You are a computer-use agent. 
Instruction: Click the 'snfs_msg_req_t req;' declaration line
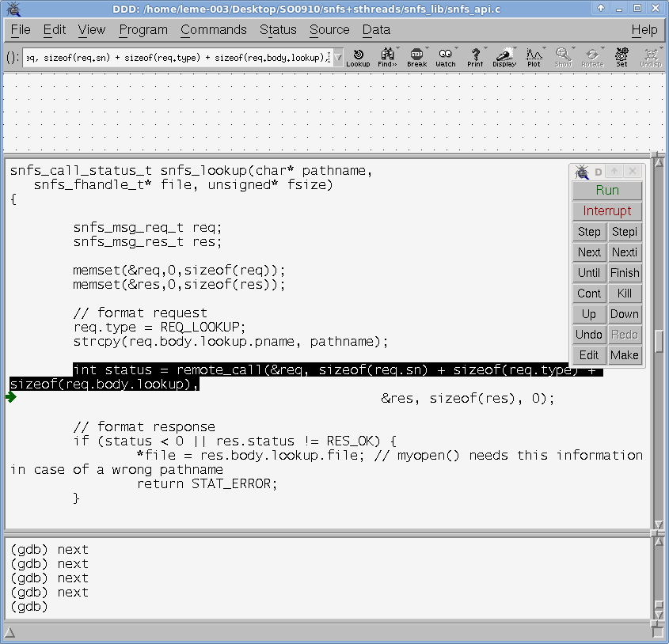pos(147,228)
